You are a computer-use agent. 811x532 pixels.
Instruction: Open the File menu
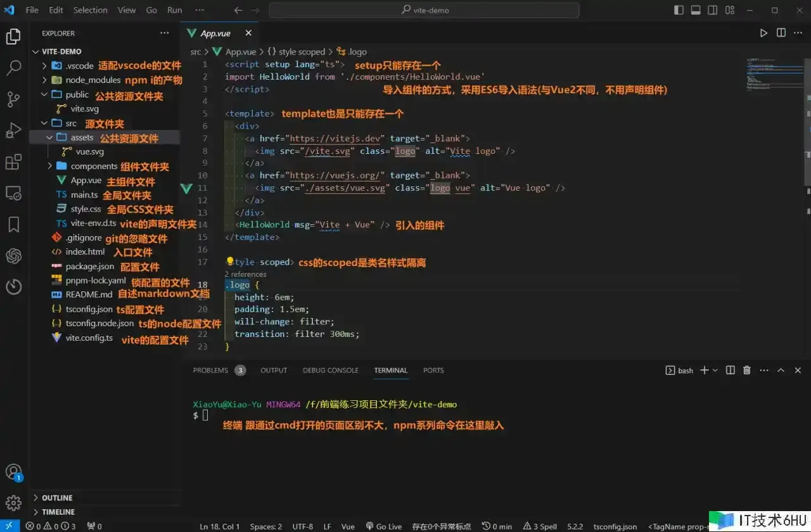coord(32,10)
